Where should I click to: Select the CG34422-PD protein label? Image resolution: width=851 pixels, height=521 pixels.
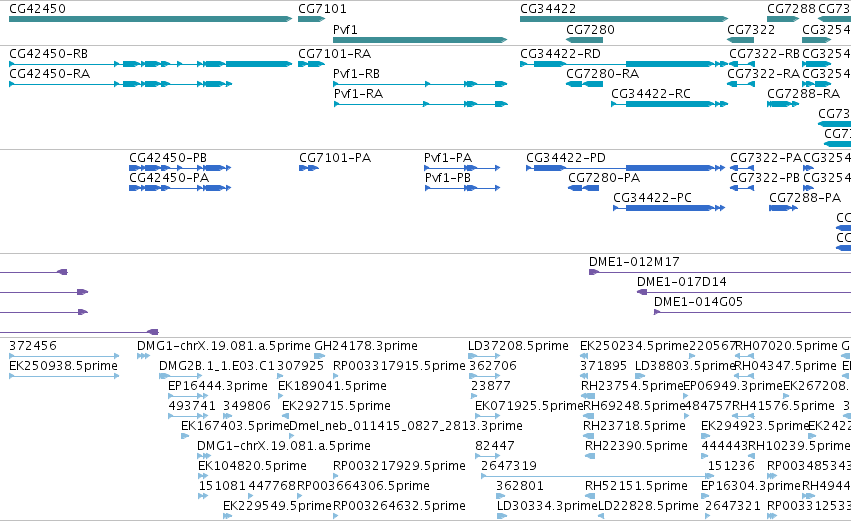click(x=566, y=158)
